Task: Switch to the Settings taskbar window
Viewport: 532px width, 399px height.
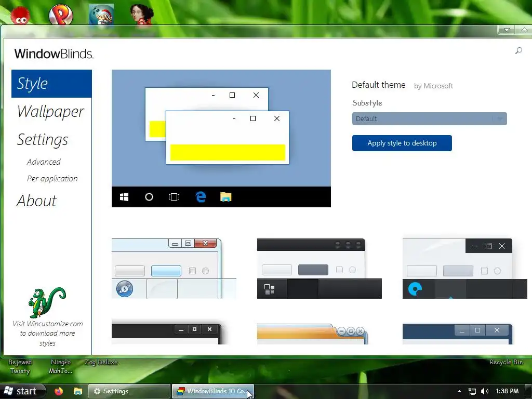Action: coord(129,391)
